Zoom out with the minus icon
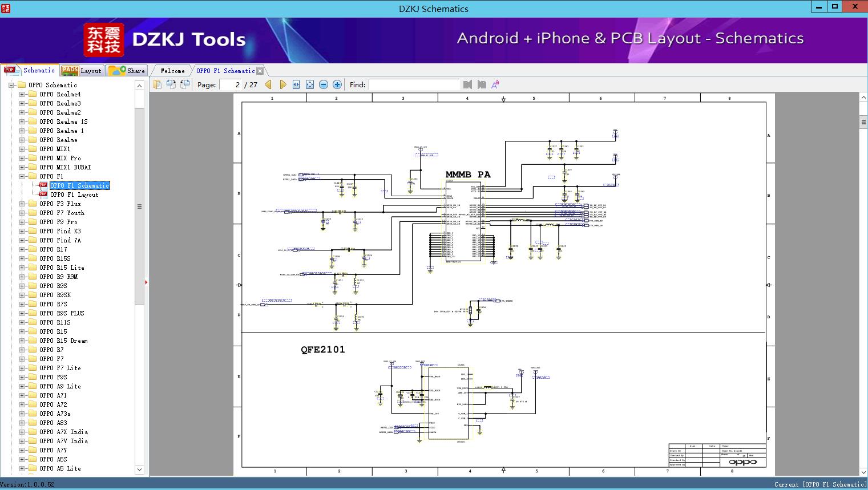Screen dimensions: 868x490 pyautogui.click(x=324, y=84)
